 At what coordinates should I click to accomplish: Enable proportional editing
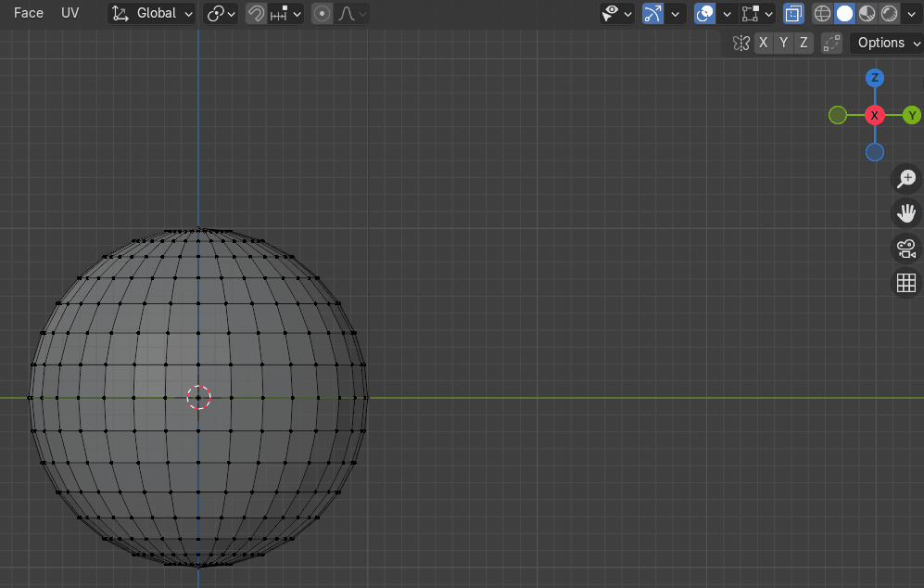click(322, 13)
